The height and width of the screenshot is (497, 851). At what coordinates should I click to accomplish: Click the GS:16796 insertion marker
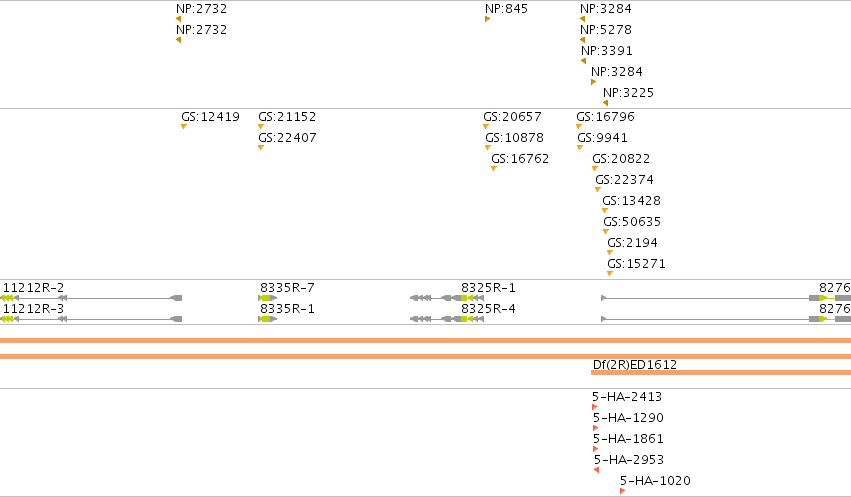click(579, 127)
